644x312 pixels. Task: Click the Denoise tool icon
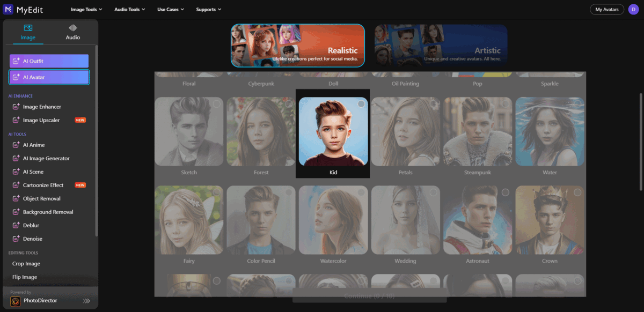[x=16, y=239]
